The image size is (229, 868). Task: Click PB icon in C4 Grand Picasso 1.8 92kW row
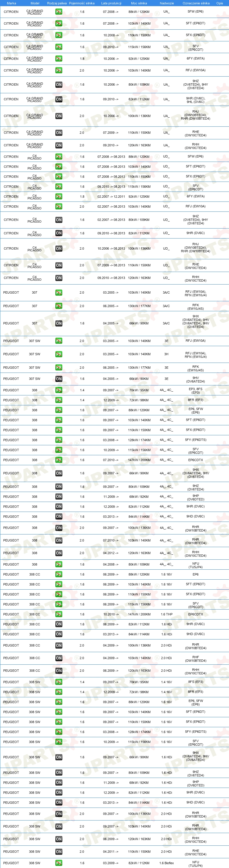[59, 59]
